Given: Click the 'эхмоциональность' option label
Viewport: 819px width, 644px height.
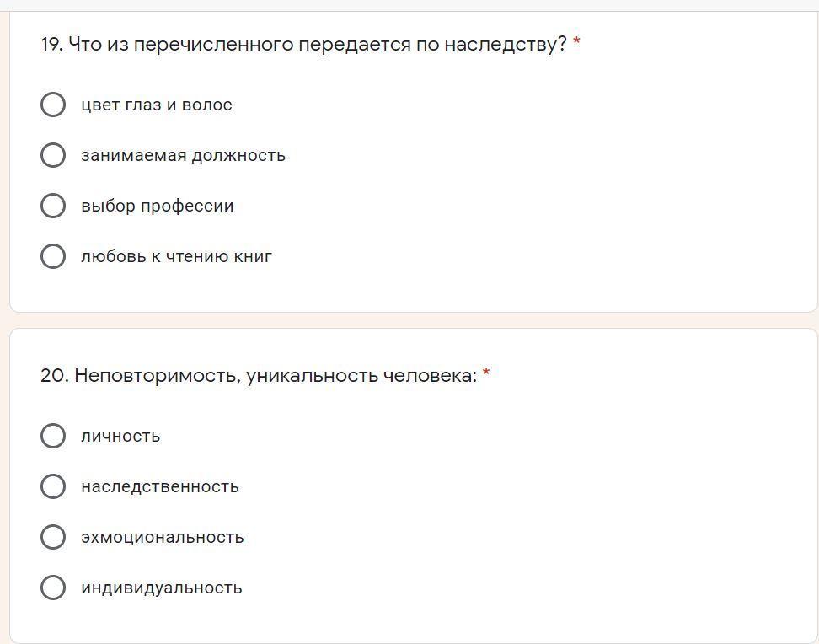Looking at the screenshot, I should click(x=163, y=537).
